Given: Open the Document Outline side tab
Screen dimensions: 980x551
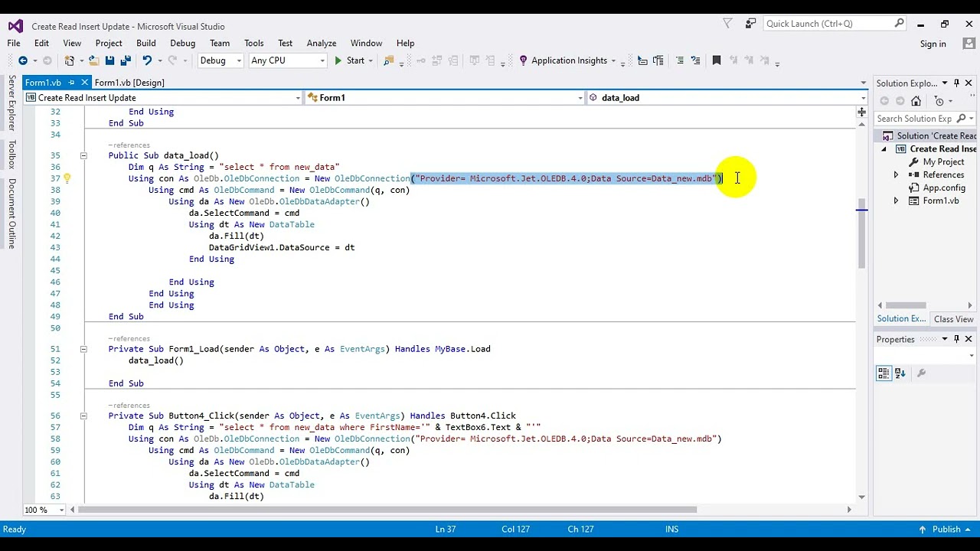Looking at the screenshot, I should tap(11, 214).
